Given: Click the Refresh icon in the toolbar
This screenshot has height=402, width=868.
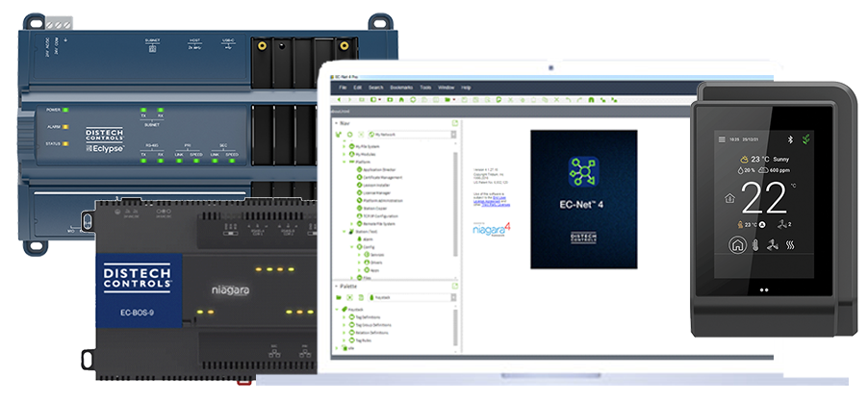Looking at the screenshot, I should [x=411, y=100].
